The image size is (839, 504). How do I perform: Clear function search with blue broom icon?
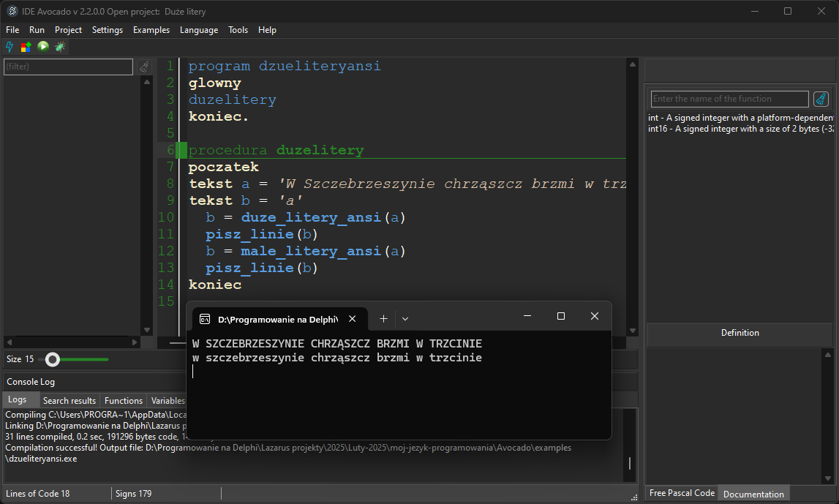pos(821,99)
